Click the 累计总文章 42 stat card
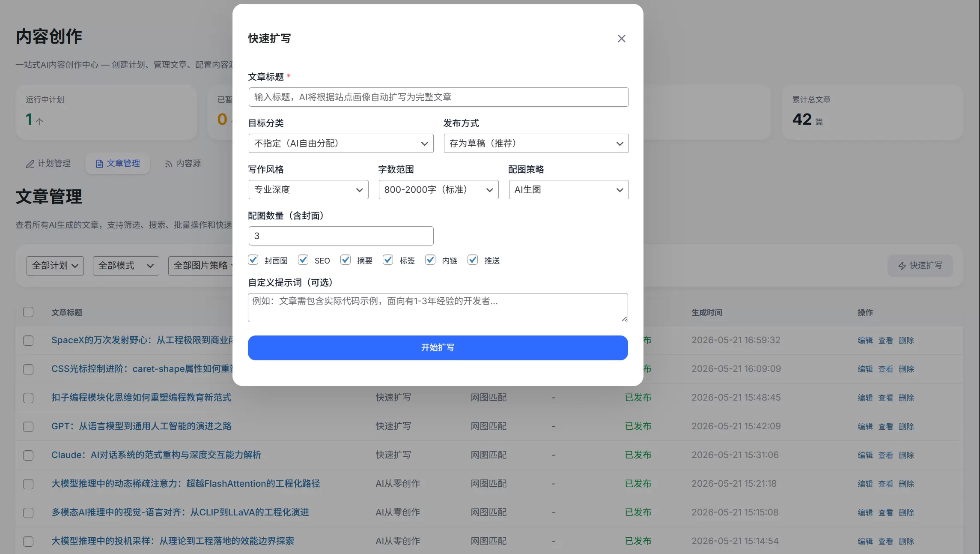 click(872, 112)
